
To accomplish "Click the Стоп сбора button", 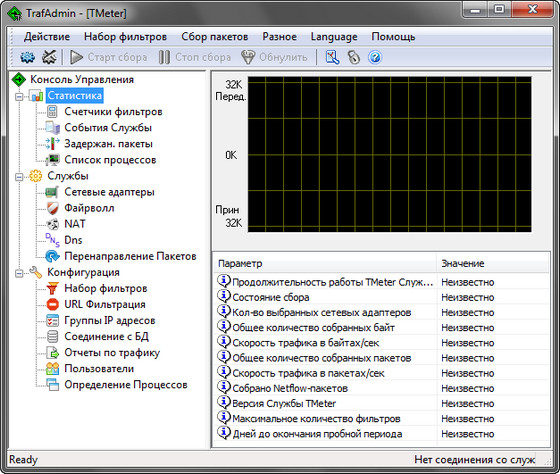I will (x=195, y=57).
